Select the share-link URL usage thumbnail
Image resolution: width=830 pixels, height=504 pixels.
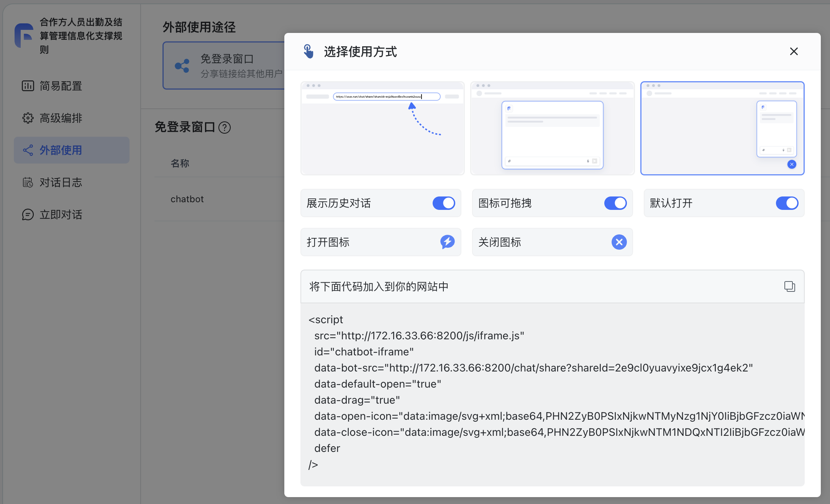click(x=382, y=128)
